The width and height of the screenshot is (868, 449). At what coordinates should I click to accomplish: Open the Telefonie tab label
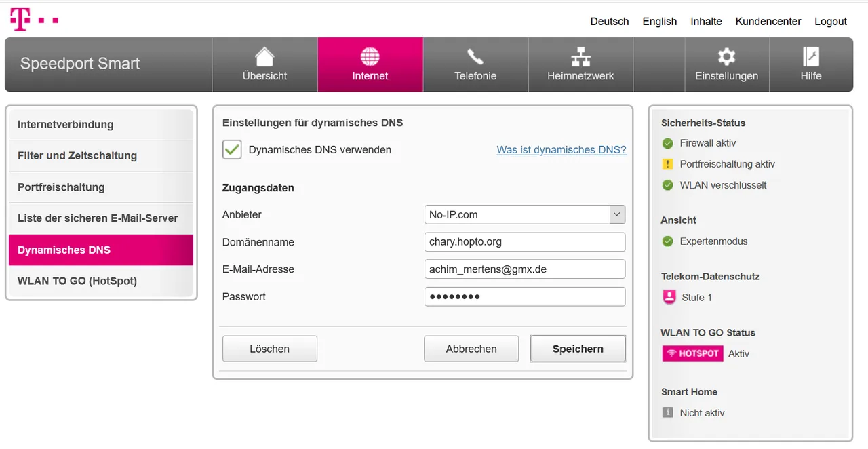point(475,76)
